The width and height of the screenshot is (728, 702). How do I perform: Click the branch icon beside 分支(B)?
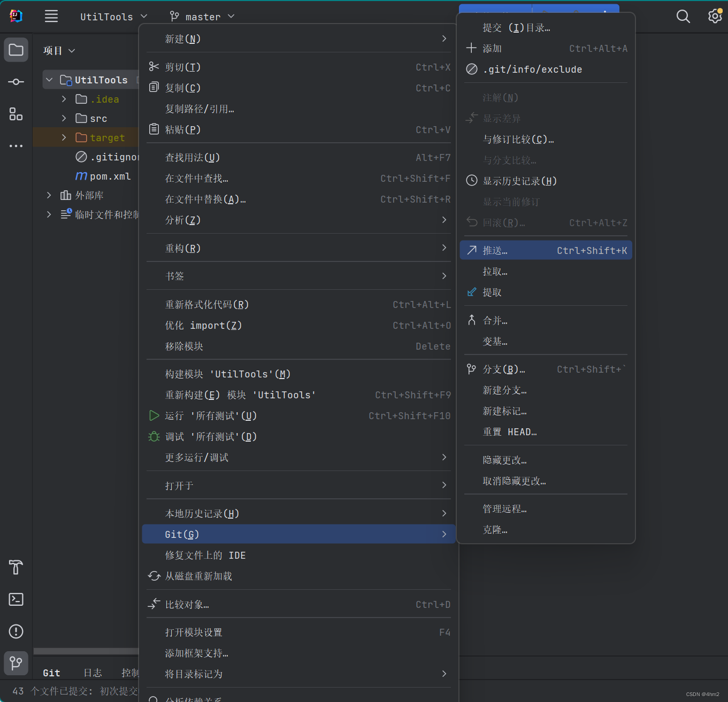472,369
